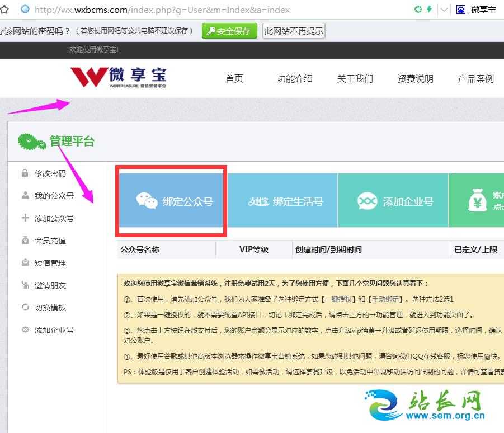Select 添加企业号 in the sidebar

[54, 330]
